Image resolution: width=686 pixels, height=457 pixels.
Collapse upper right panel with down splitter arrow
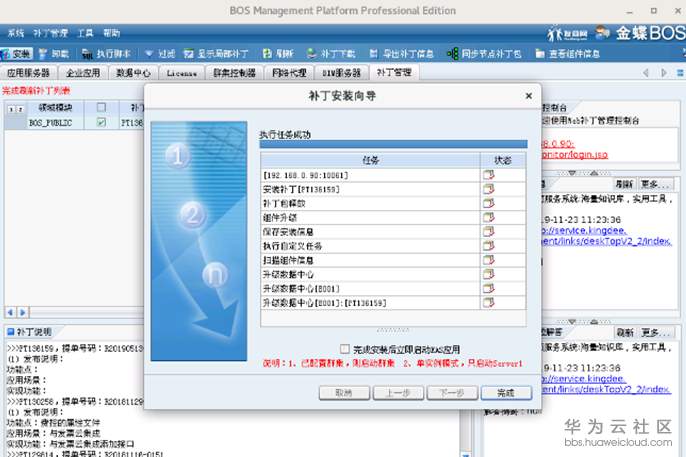point(571,173)
